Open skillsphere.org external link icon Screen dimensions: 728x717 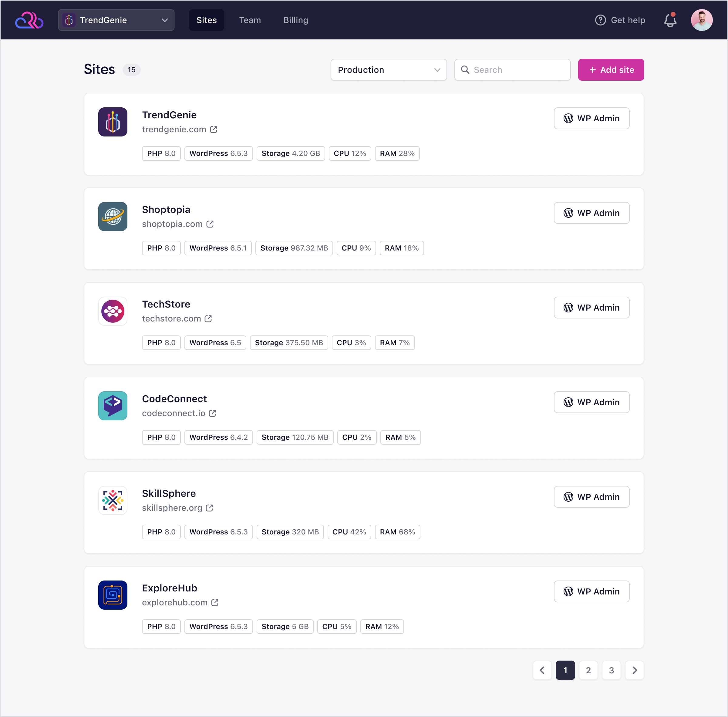(209, 508)
